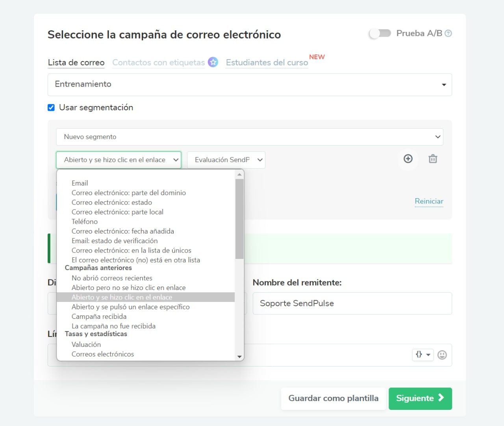Select the Teléfono option

point(146,221)
